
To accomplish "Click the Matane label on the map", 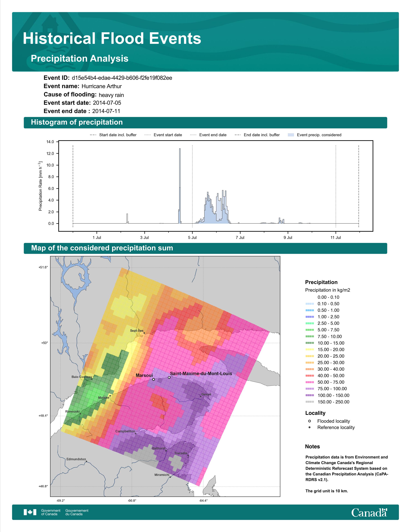I will pos(104,398).
